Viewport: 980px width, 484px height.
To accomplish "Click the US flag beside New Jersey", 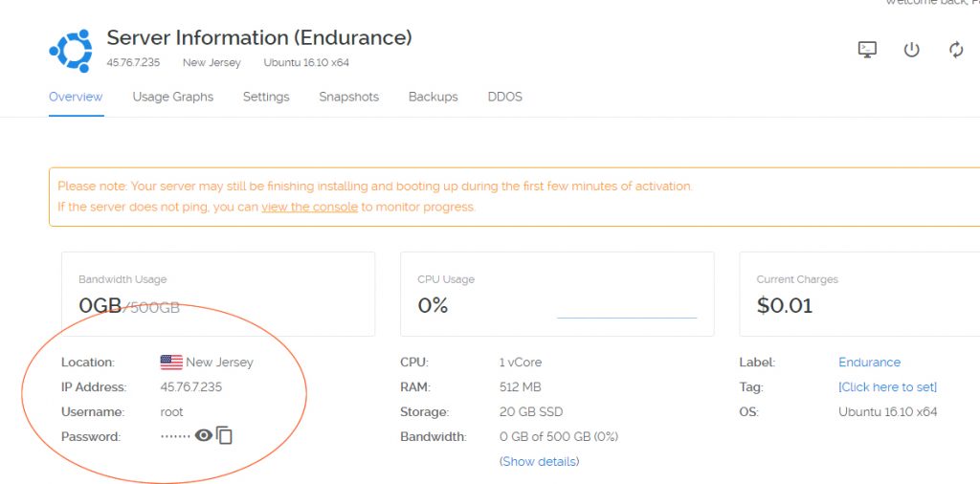I will click(x=171, y=363).
